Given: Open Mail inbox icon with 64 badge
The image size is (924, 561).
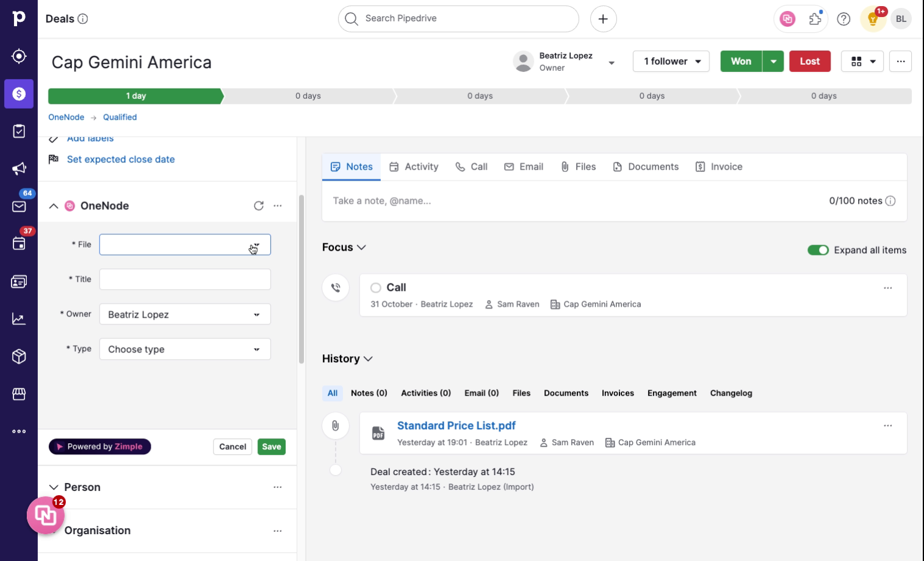Looking at the screenshot, I should (19, 206).
